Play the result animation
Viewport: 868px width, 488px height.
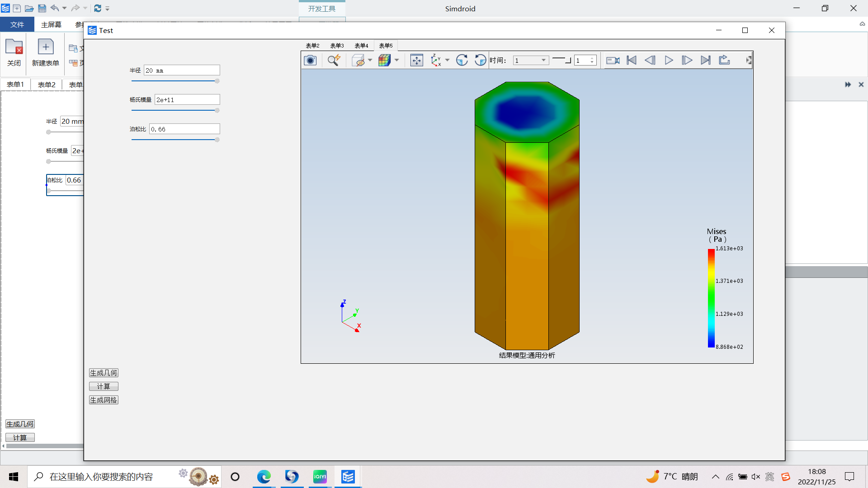(x=669, y=60)
